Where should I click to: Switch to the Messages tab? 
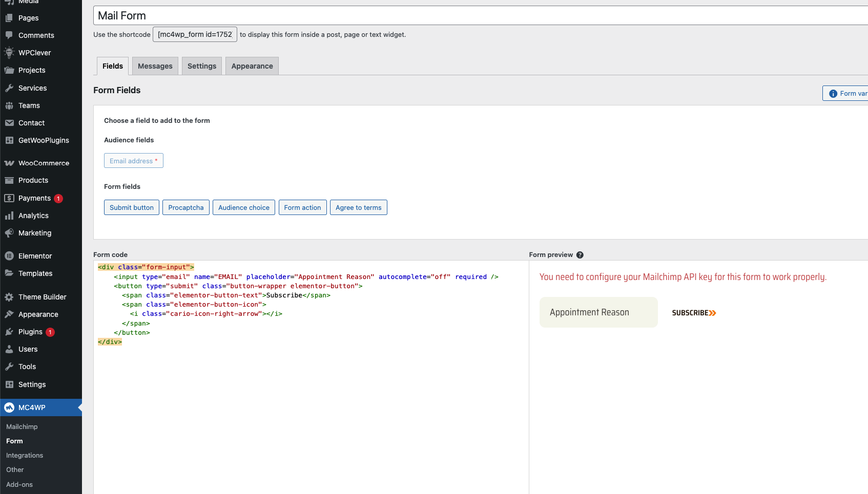tap(155, 66)
